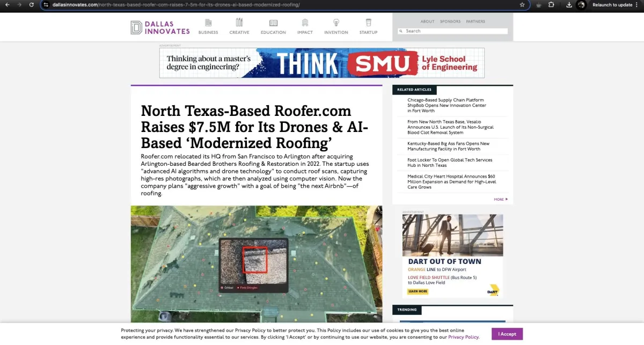This screenshot has height=345, width=644.
Task: Click the Creative section icon
Action: coord(239,23)
